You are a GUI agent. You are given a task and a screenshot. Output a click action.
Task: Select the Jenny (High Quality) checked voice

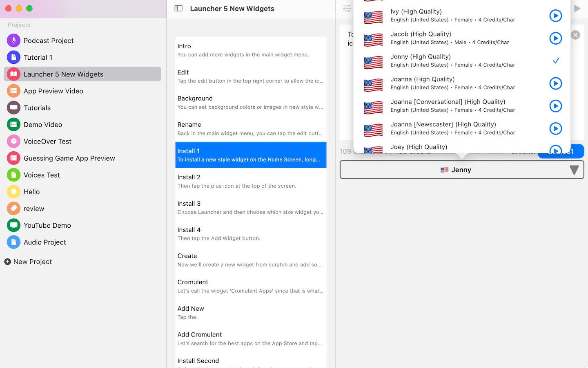point(462,61)
